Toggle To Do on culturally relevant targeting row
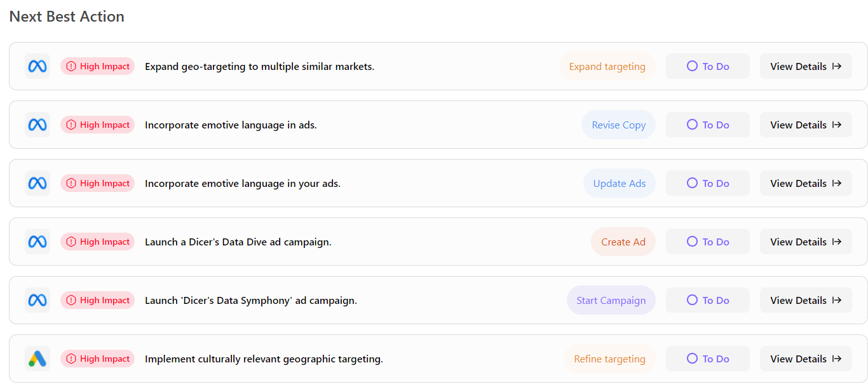The image size is (868, 384). pos(707,359)
